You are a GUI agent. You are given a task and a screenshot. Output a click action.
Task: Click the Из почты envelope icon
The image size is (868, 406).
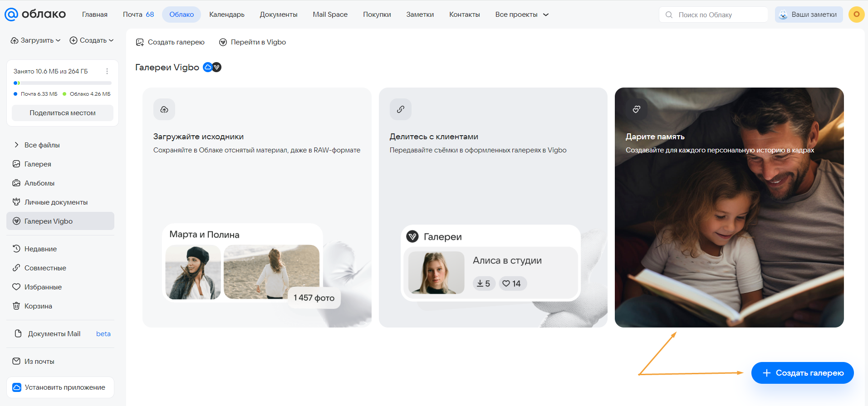click(16, 361)
